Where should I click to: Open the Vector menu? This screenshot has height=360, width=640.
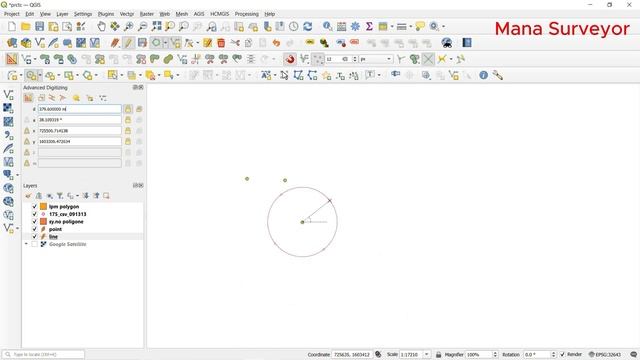click(x=127, y=14)
